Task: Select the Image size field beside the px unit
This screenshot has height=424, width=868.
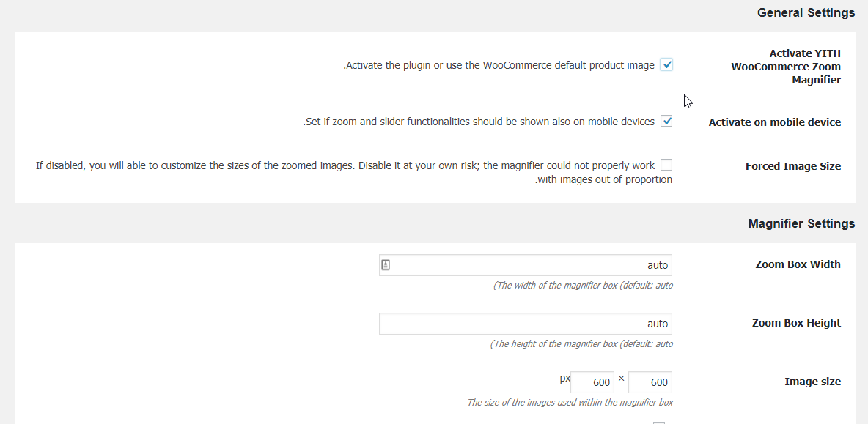Action: pos(592,382)
